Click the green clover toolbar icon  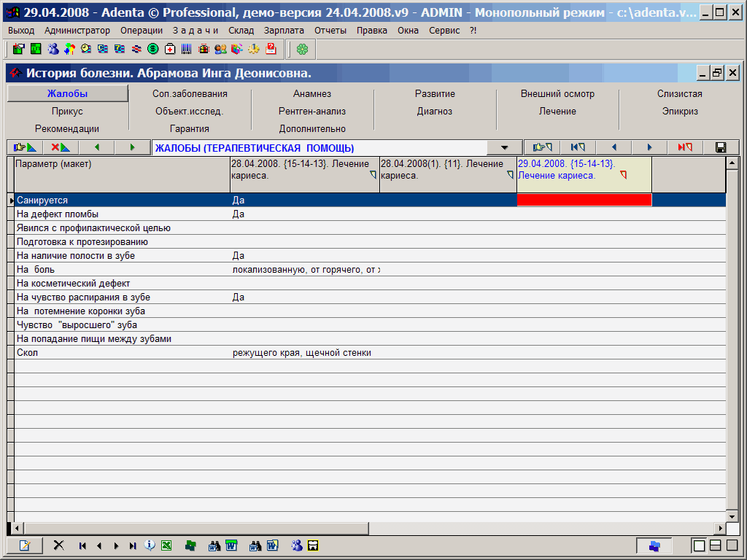[302, 49]
